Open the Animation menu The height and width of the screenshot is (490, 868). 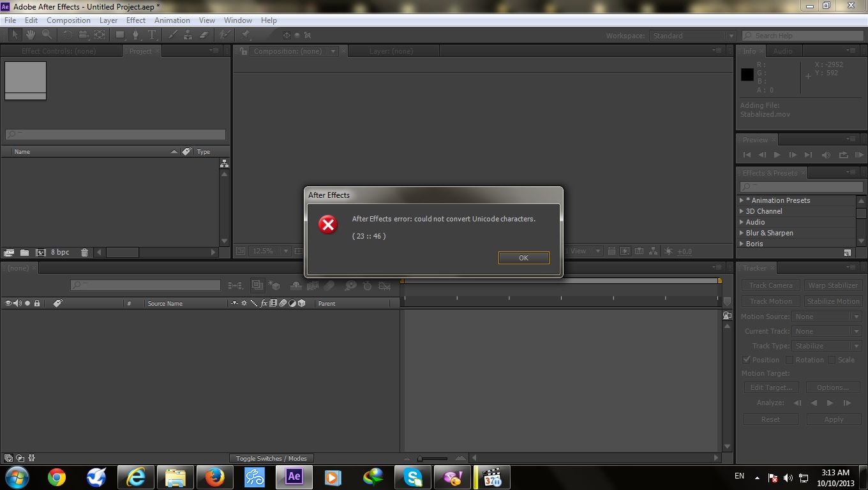pyautogui.click(x=172, y=20)
